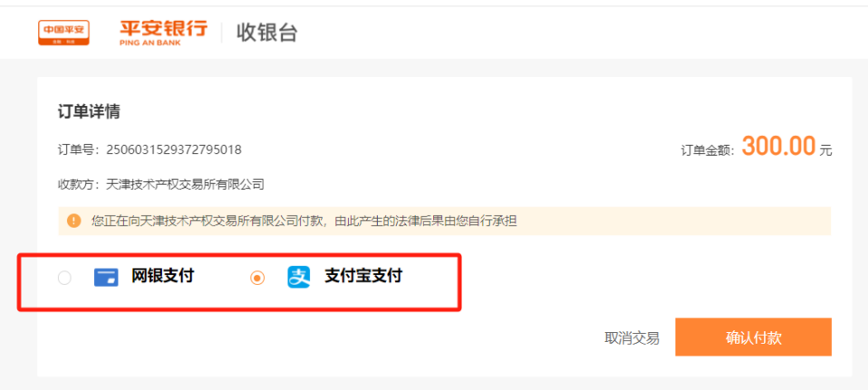Click the legal warning notice text

[x=304, y=221]
